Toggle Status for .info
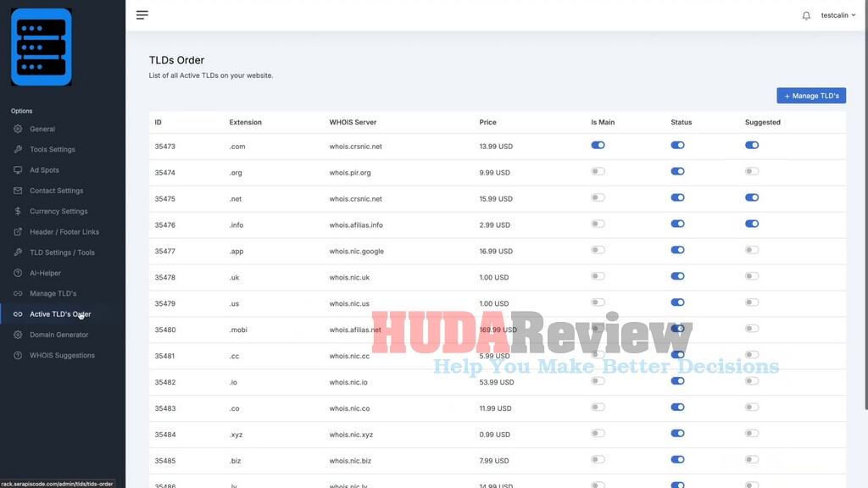This screenshot has width=868, height=488. [677, 224]
